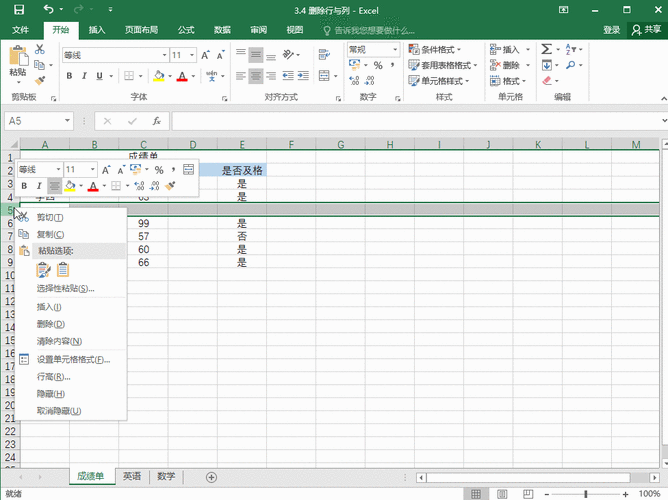Toggle center alignment in mini toolbar

click(54, 186)
